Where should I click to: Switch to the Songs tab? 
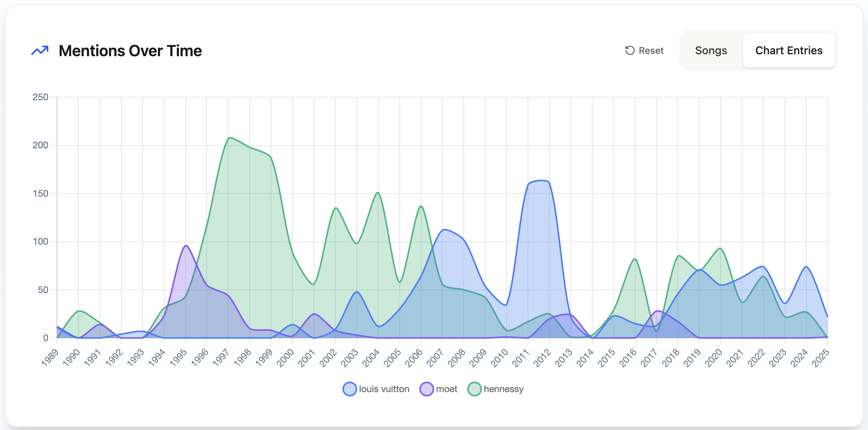click(710, 51)
